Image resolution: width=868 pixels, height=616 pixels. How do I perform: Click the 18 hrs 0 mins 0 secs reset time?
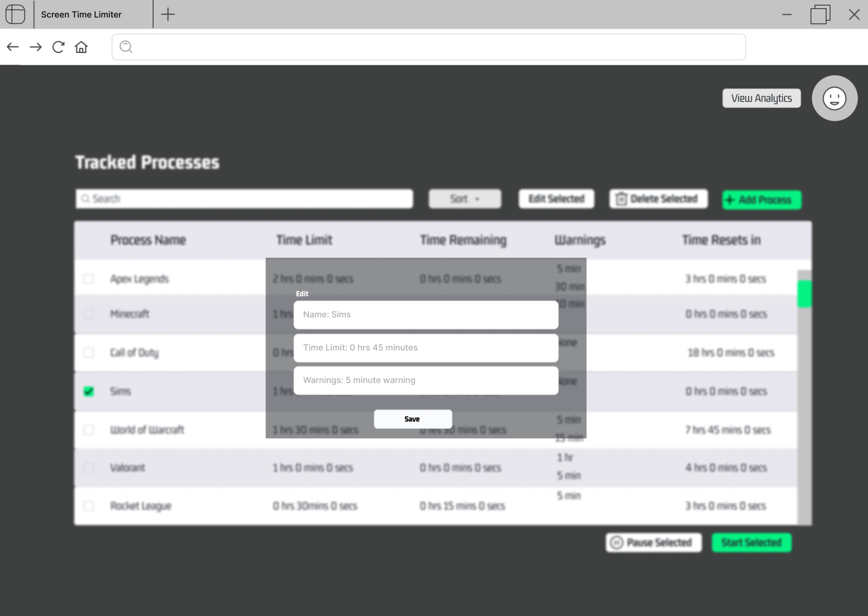[731, 352]
